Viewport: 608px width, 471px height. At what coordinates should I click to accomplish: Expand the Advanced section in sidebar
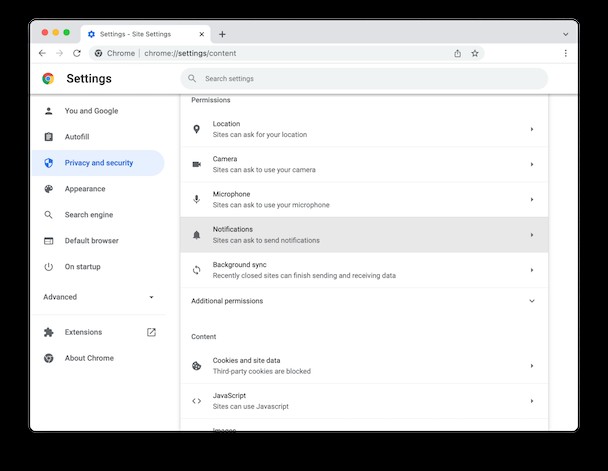click(x=99, y=297)
